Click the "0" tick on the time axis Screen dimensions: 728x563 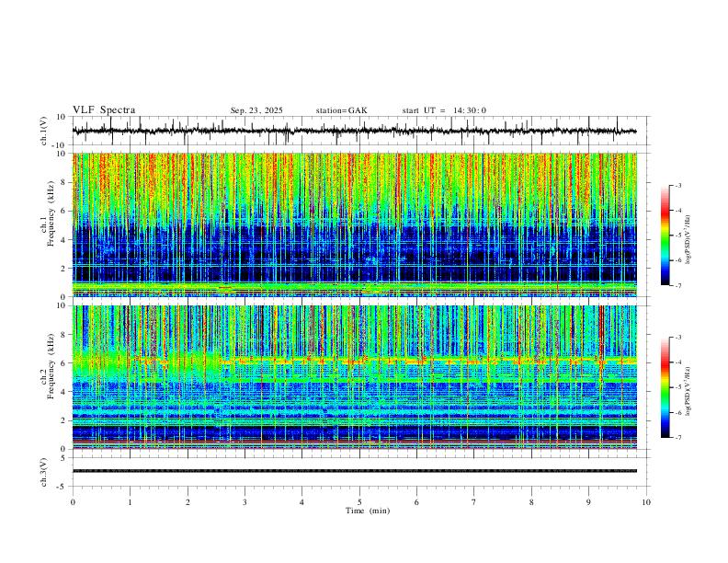[73, 502]
